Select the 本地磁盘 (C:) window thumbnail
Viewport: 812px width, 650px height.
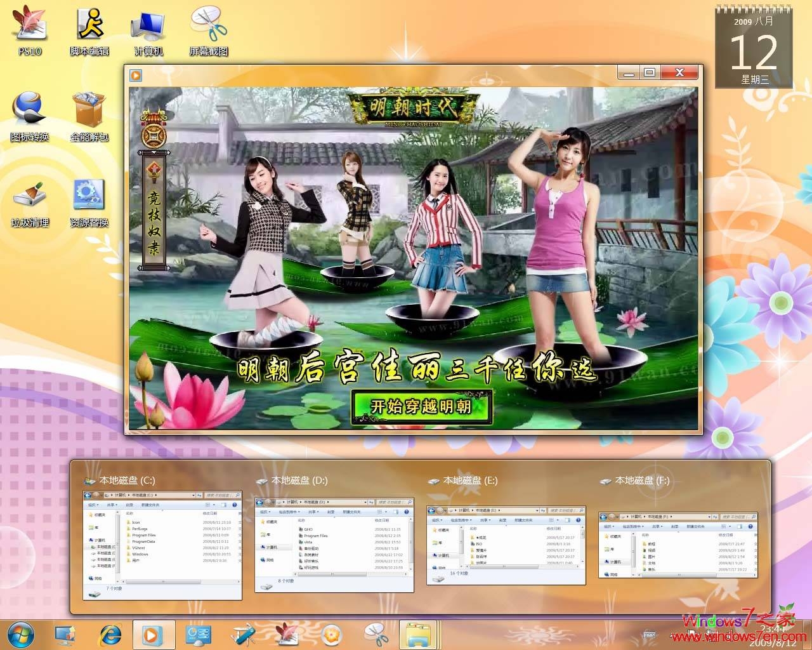pos(162,545)
